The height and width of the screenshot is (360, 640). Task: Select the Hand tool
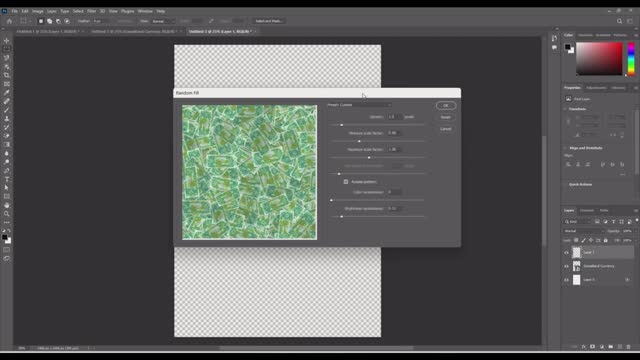(7, 205)
